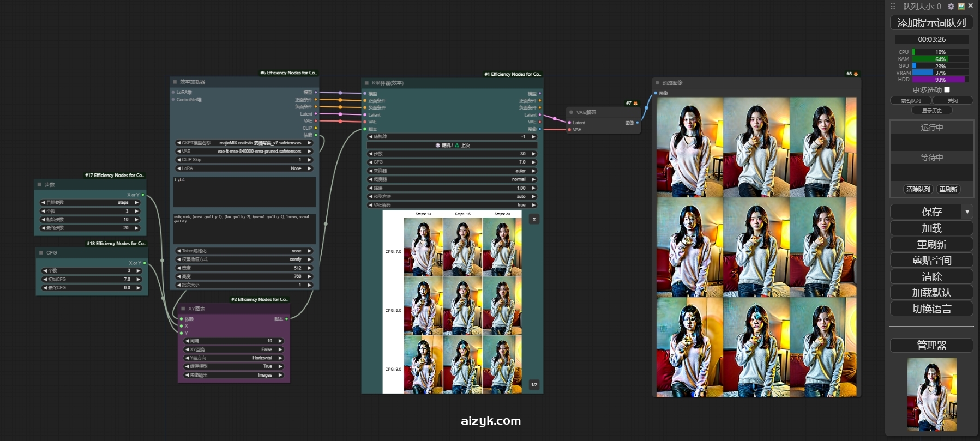Collapse the XY图表 node via its title dot

[x=183, y=309]
